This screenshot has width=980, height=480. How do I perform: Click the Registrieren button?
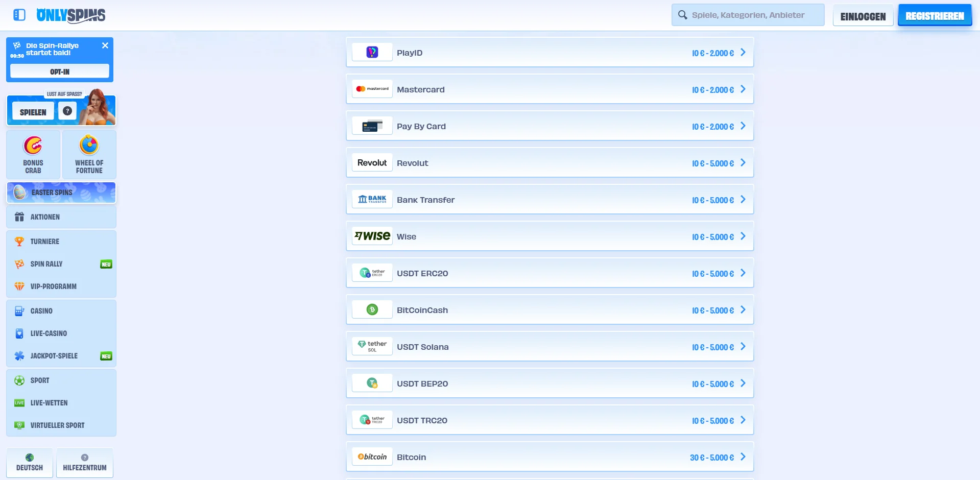[934, 15]
